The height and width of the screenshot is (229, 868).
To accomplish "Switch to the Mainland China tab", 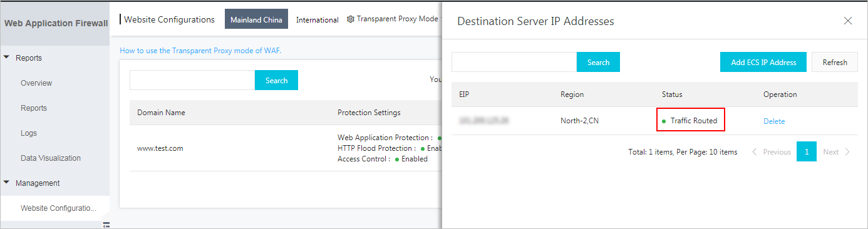I will 256,19.
